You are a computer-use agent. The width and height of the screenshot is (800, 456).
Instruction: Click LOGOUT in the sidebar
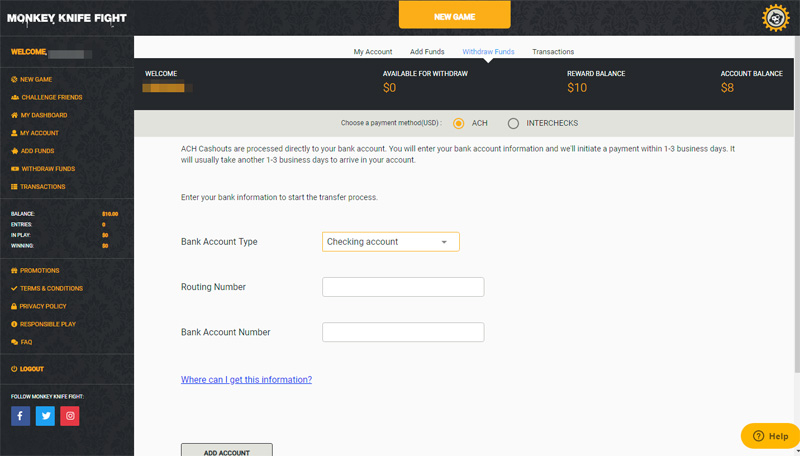pos(32,369)
